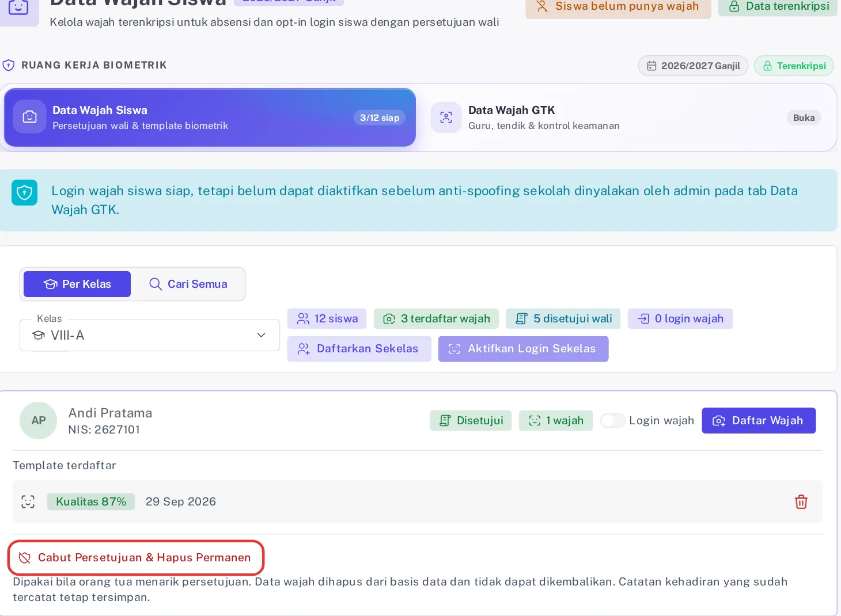
Task: Click the 1 wajah badge
Action: tap(555, 421)
